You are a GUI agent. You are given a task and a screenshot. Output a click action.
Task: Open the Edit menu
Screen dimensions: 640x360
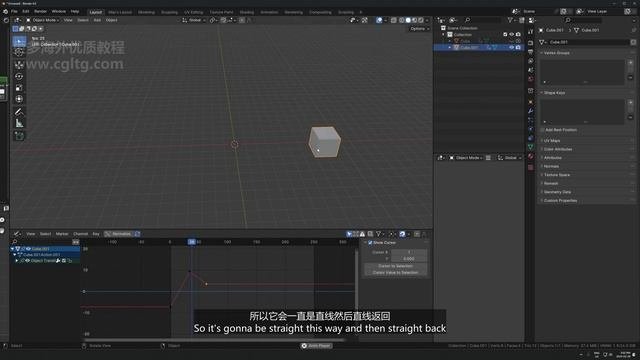pyautogui.click(x=26, y=11)
